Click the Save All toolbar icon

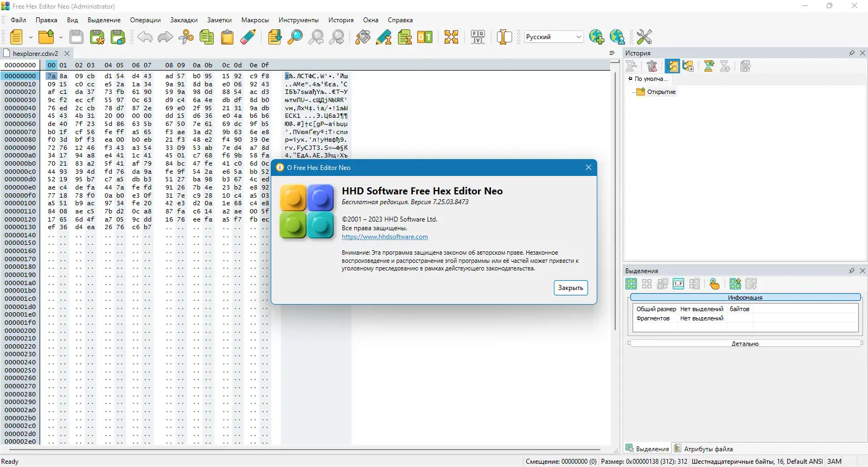pos(118,37)
